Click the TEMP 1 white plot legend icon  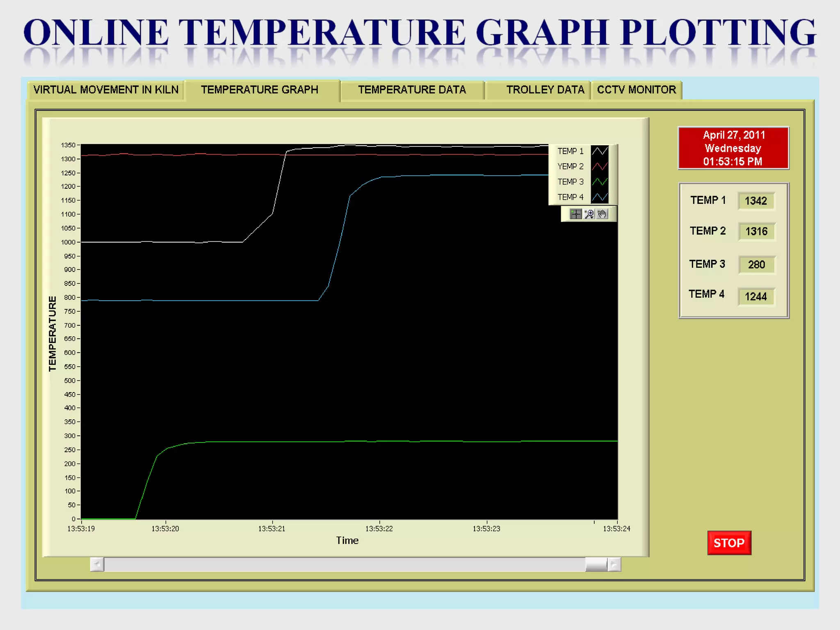click(x=599, y=151)
